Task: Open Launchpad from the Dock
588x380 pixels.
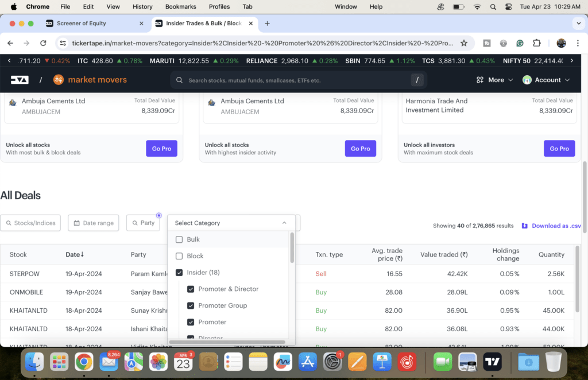Action: pyautogui.click(x=59, y=362)
